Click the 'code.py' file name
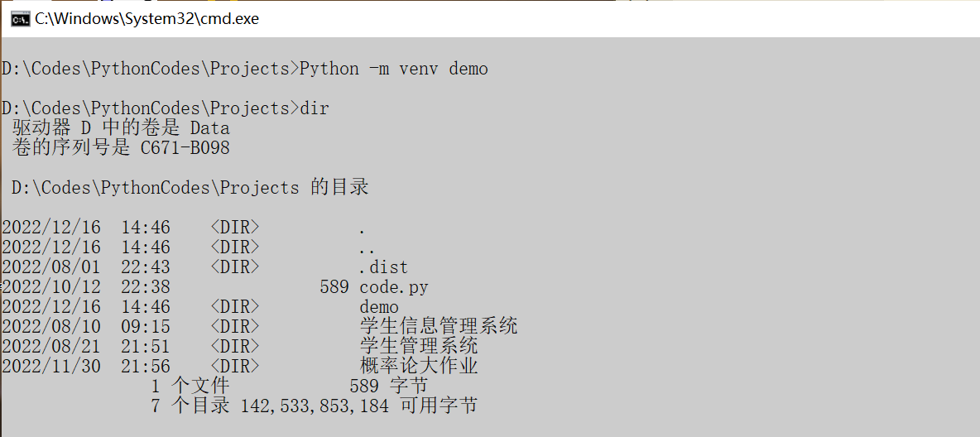 point(394,287)
